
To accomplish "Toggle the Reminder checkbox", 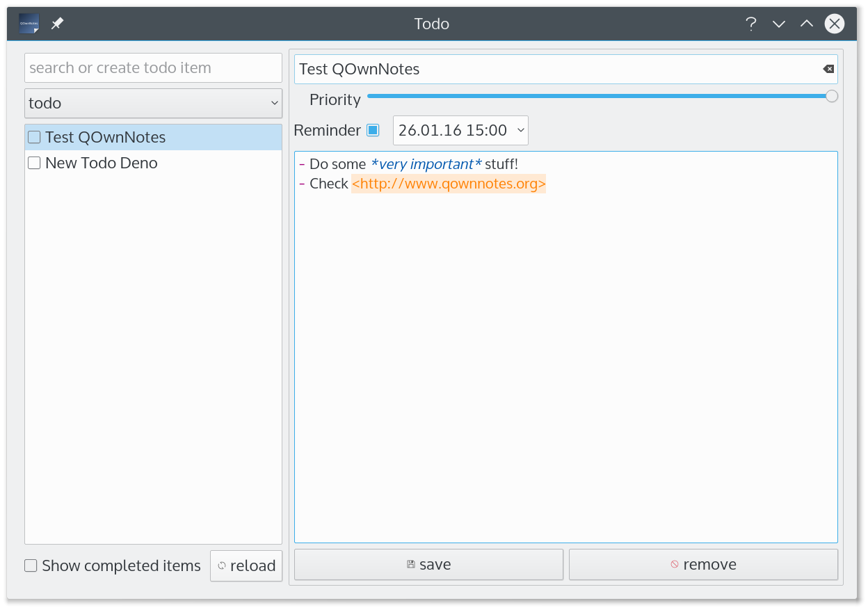I will point(373,130).
